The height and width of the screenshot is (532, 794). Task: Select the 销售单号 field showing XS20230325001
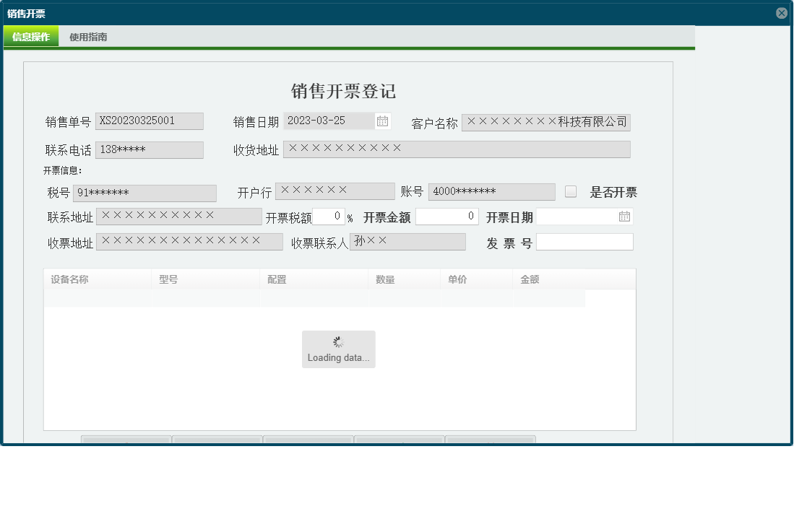[x=150, y=121]
